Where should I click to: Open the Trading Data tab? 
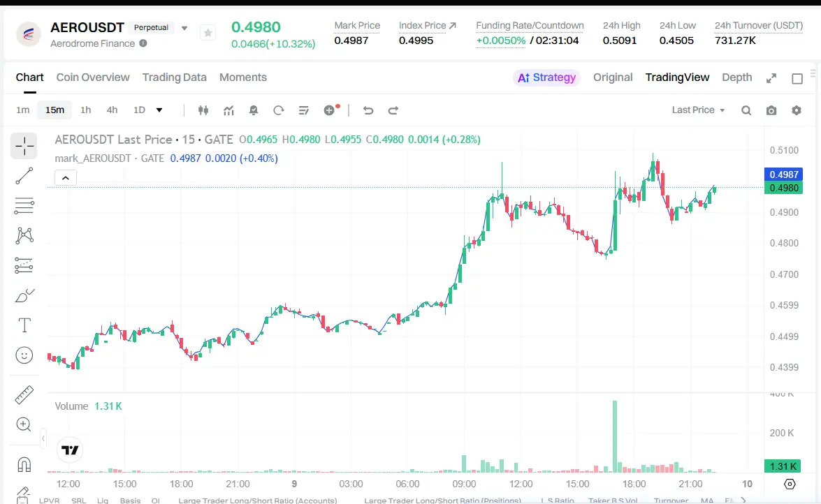point(175,77)
